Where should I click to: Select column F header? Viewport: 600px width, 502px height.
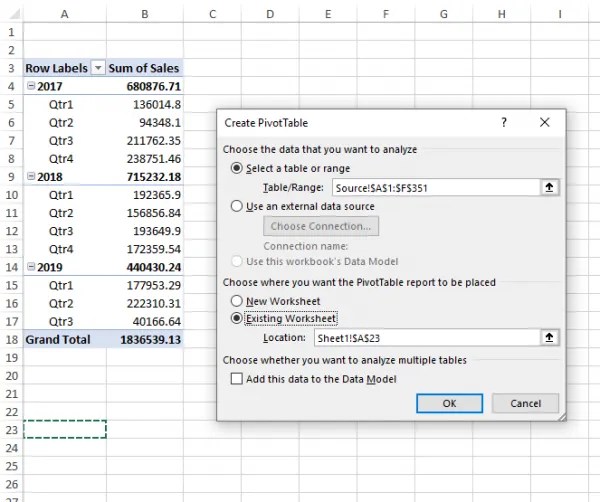pyautogui.click(x=386, y=14)
